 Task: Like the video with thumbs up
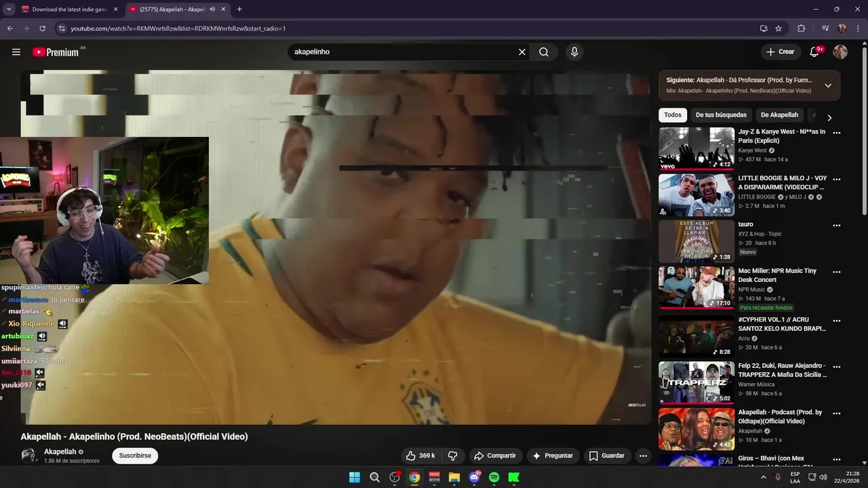pos(420,455)
